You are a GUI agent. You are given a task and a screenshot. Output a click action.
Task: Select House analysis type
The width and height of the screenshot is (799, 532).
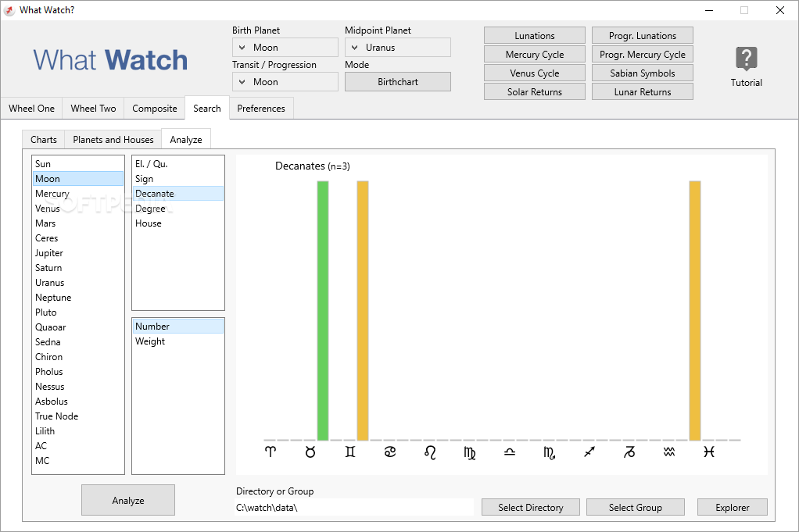[177, 223]
